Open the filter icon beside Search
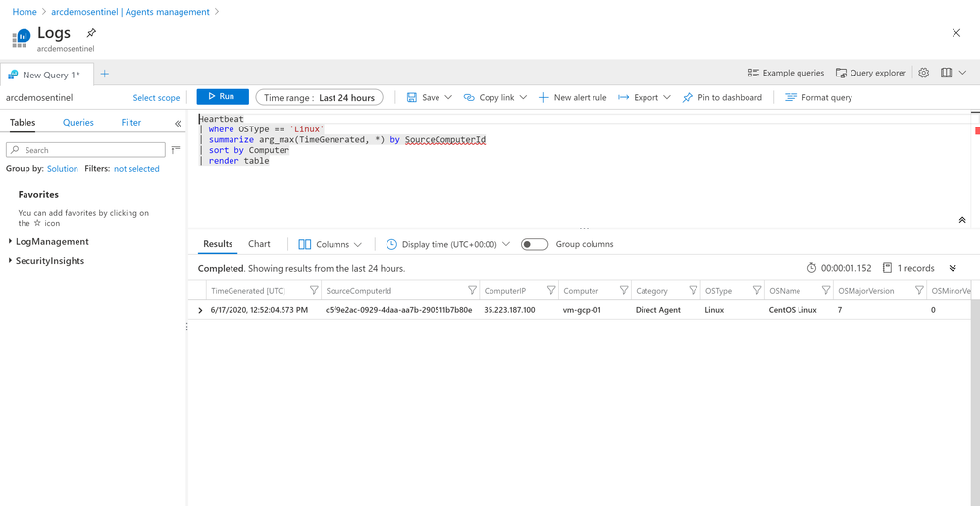 pyautogui.click(x=175, y=149)
